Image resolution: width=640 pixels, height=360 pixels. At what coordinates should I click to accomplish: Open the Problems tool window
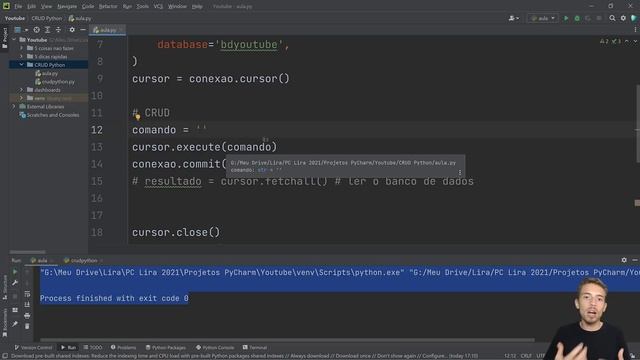123,347
